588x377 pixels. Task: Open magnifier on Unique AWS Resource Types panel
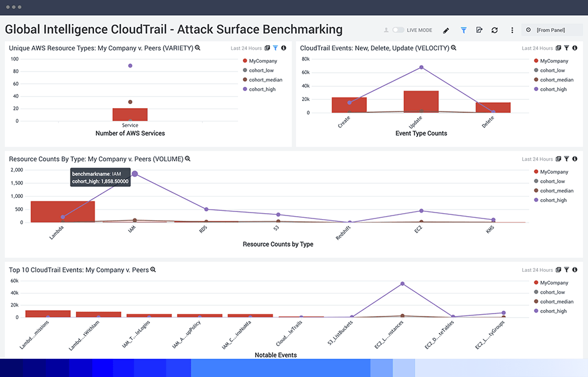coord(198,48)
